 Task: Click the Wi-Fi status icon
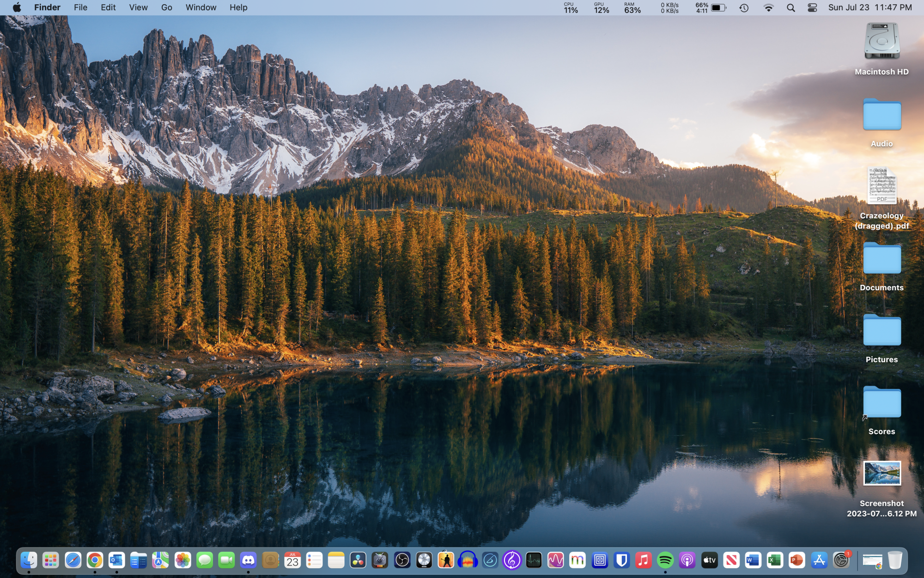click(768, 8)
